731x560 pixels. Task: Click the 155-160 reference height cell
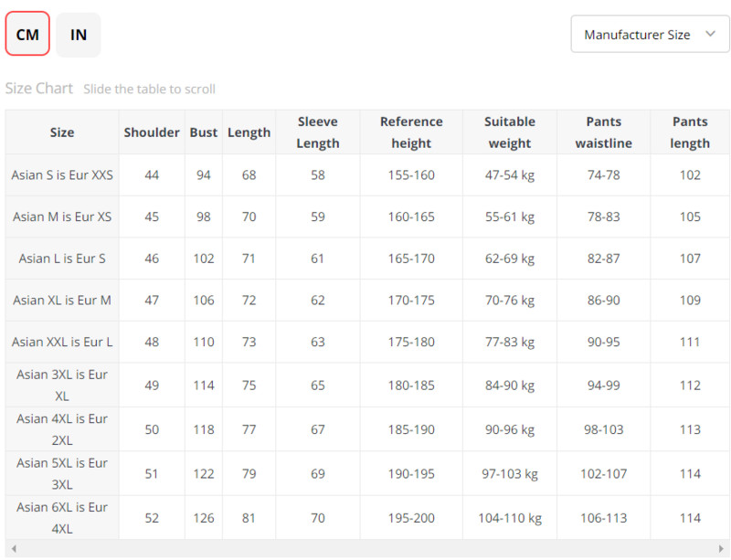pyautogui.click(x=411, y=174)
